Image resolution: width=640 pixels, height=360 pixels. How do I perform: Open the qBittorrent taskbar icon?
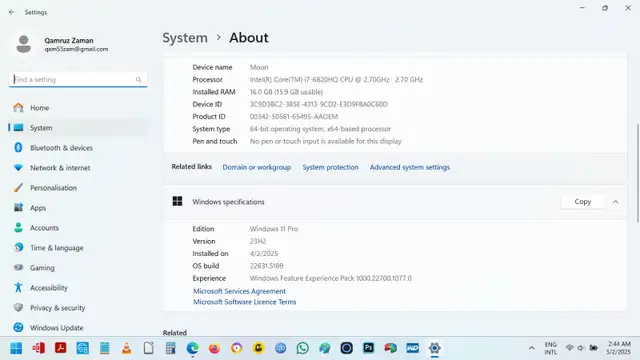pos(280,348)
